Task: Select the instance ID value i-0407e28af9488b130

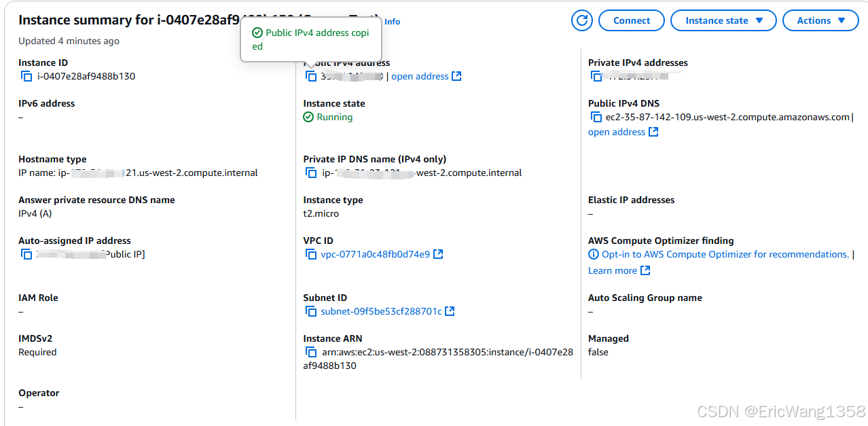Action: [x=86, y=76]
